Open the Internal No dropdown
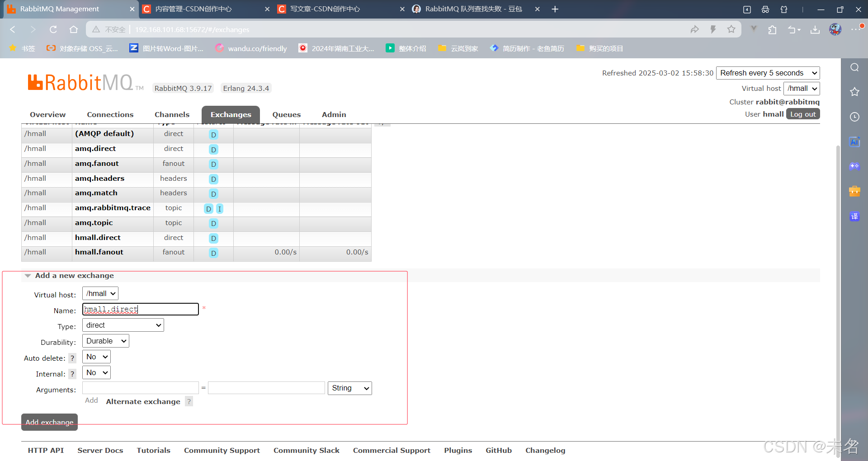The image size is (868, 461). tap(96, 372)
